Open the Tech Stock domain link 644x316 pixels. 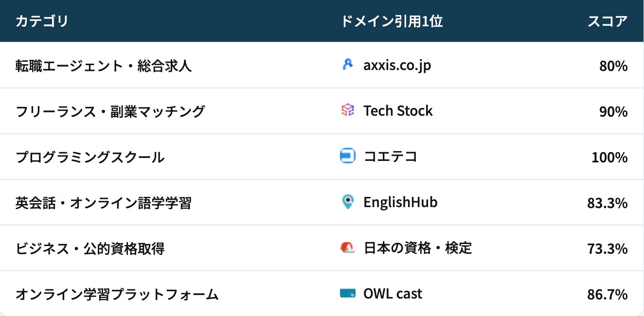tap(398, 111)
